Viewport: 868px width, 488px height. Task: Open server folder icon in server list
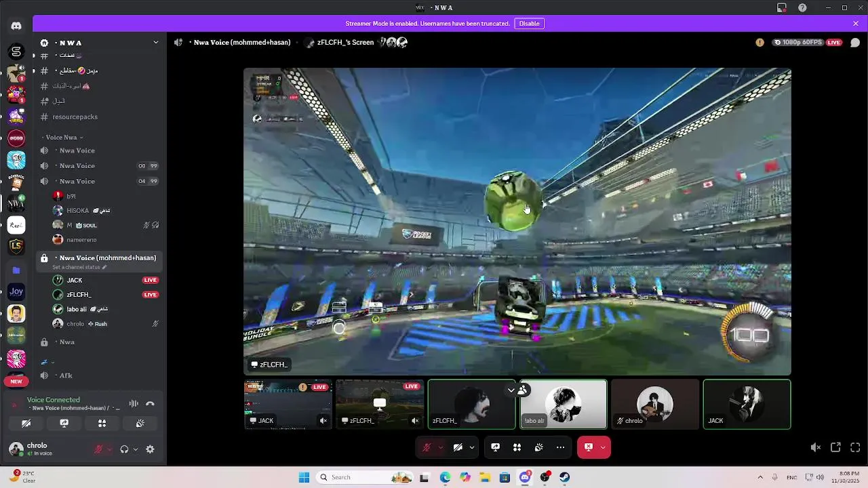coord(16,270)
